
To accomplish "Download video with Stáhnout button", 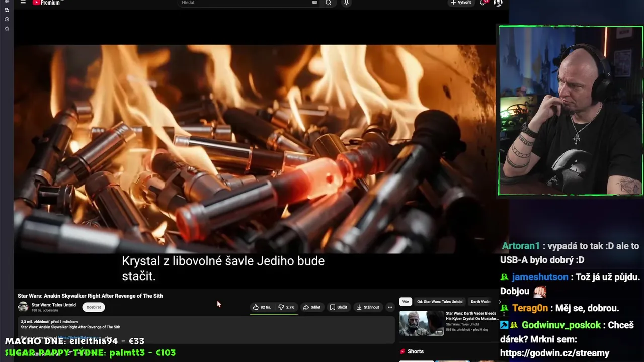I will [x=368, y=307].
